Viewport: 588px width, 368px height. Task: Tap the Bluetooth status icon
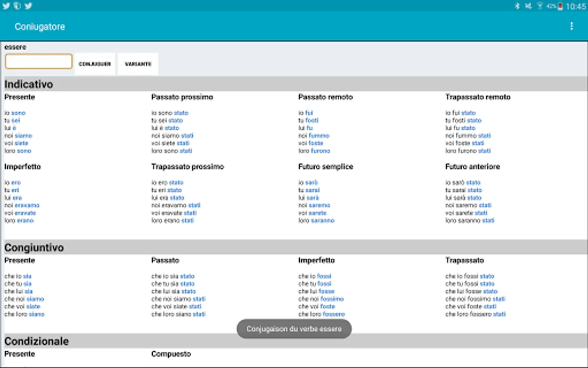pyautogui.click(x=517, y=6)
